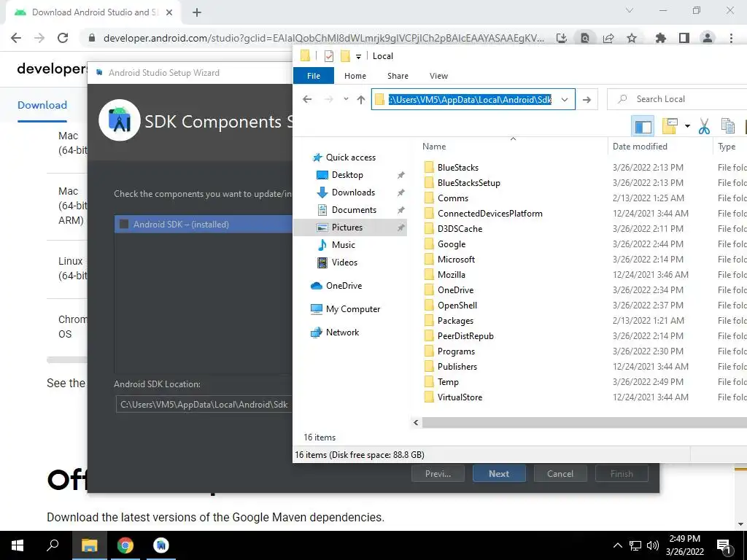Select the PeerDistRepub folder
Screen dimensions: 747x560
coord(465,335)
